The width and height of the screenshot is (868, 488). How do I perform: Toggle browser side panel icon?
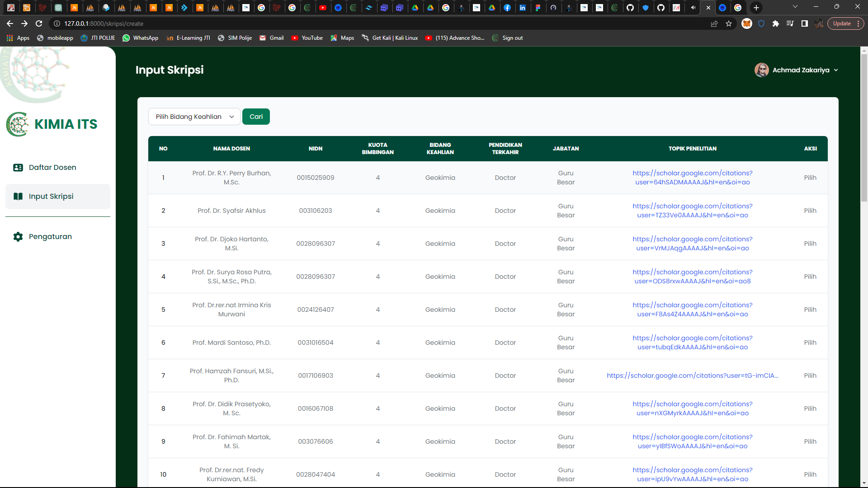[805, 23]
